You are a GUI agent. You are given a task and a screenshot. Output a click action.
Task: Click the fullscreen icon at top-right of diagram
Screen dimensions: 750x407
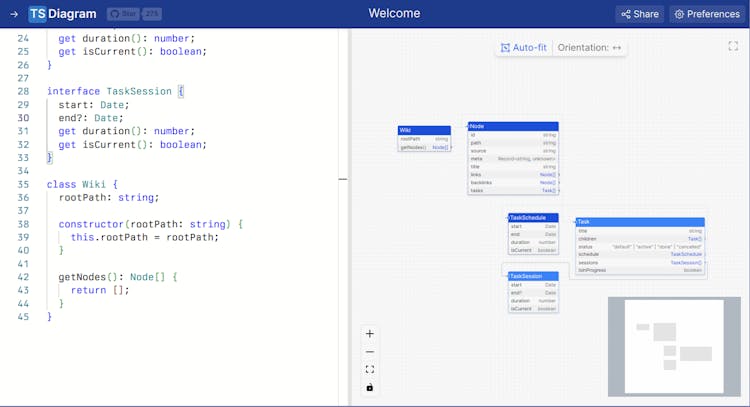tap(733, 46)
